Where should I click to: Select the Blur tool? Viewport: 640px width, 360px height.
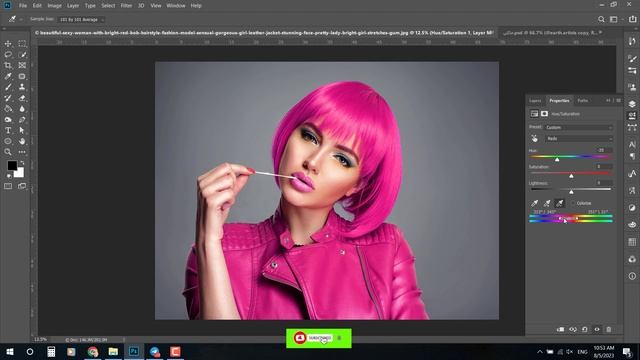point(22,109)
